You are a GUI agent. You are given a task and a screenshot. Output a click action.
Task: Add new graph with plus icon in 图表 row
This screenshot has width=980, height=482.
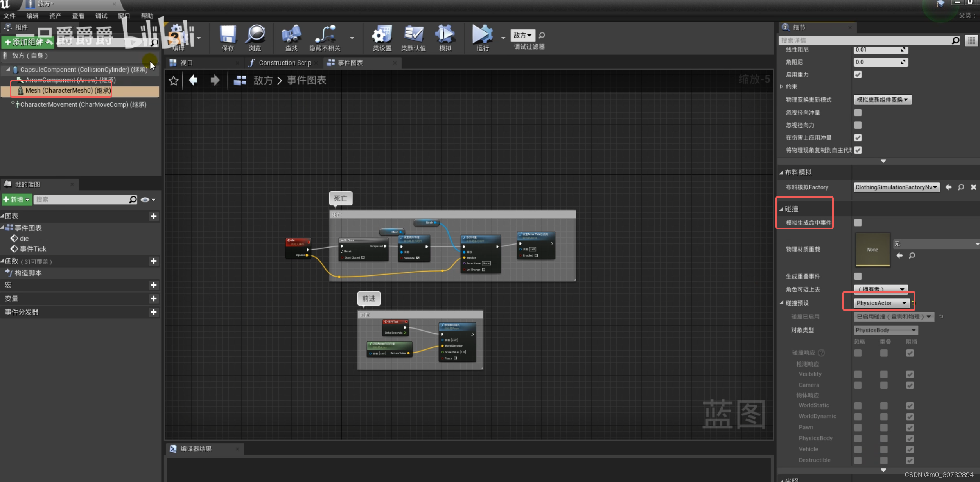point(154,216)
